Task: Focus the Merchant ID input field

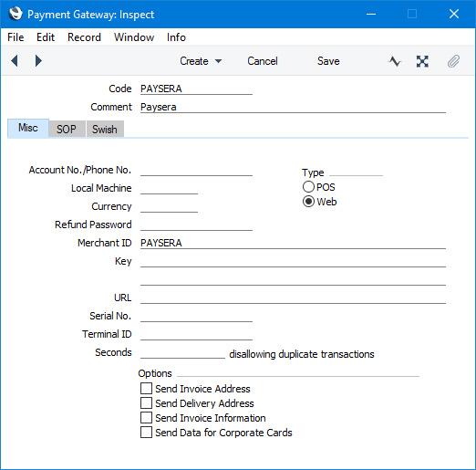Action: click(293, 243)
